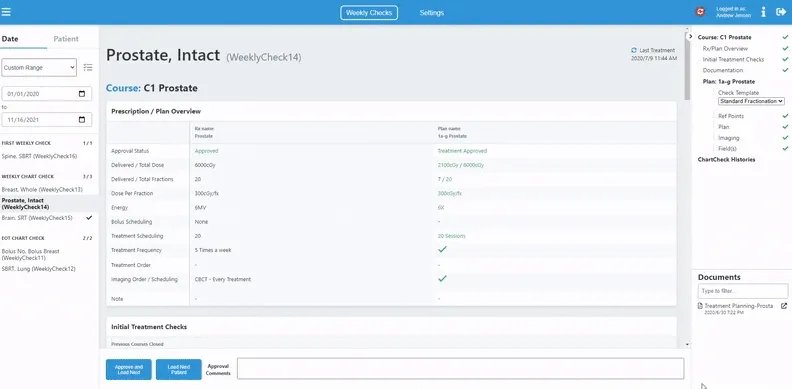Select Plan: 1a-g Prostate outline item
792x389 pixels.
pos(728,81)
